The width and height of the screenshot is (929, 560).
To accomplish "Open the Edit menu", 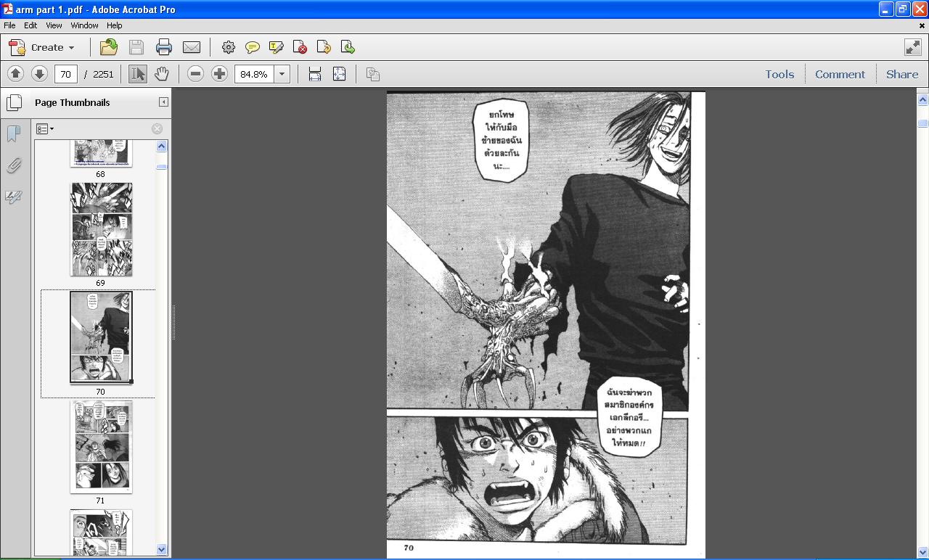I will pos(30,25).
